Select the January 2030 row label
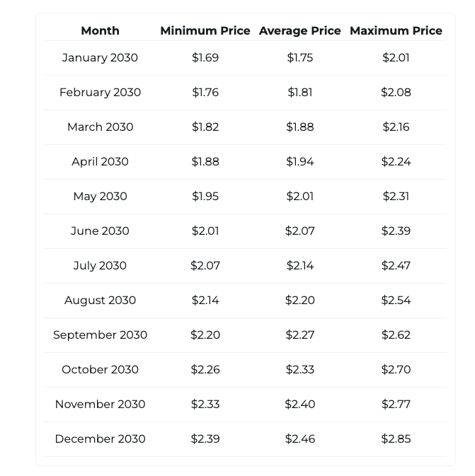This screenshot has height=476, width=475. pyautogui.click(x=100, y=57)
